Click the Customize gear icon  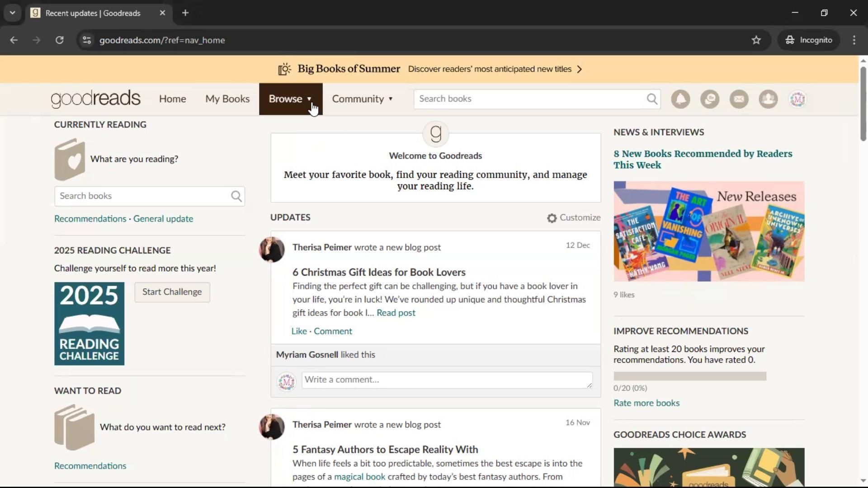(x=552, y=218)
